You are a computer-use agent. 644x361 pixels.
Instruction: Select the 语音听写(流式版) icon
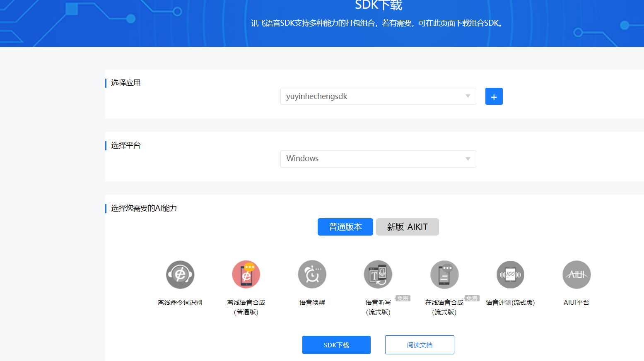378,274
